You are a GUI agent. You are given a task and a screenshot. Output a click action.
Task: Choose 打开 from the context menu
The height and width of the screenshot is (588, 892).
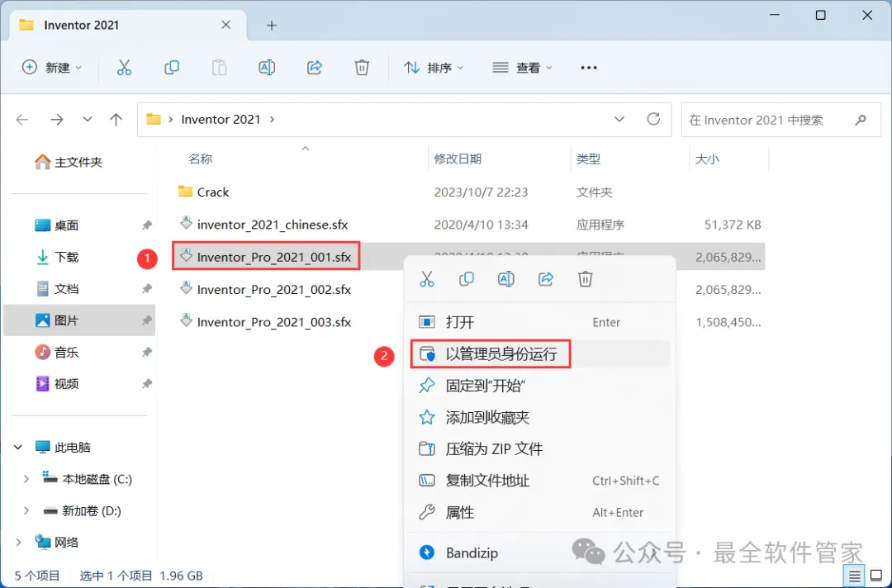(540, 322)
